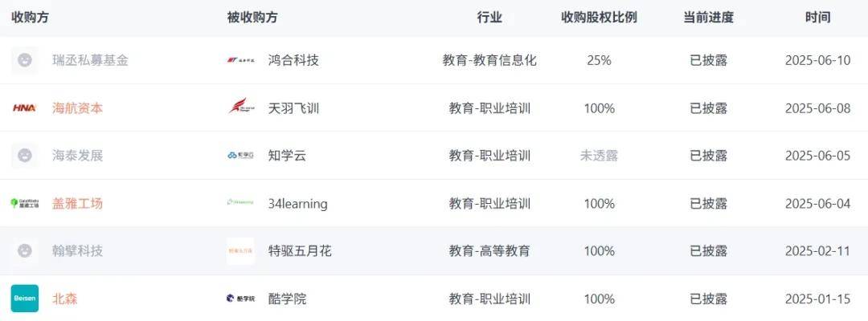Open the 盖雅工场 acquirer link

[x=77, y=203]
